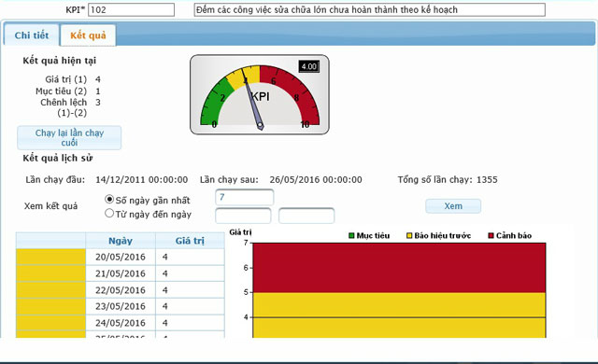Image resolution: width=598 pixels, height=364 pixels.
Task: Click the KPI gauge needle
Action: pos(252,100)
